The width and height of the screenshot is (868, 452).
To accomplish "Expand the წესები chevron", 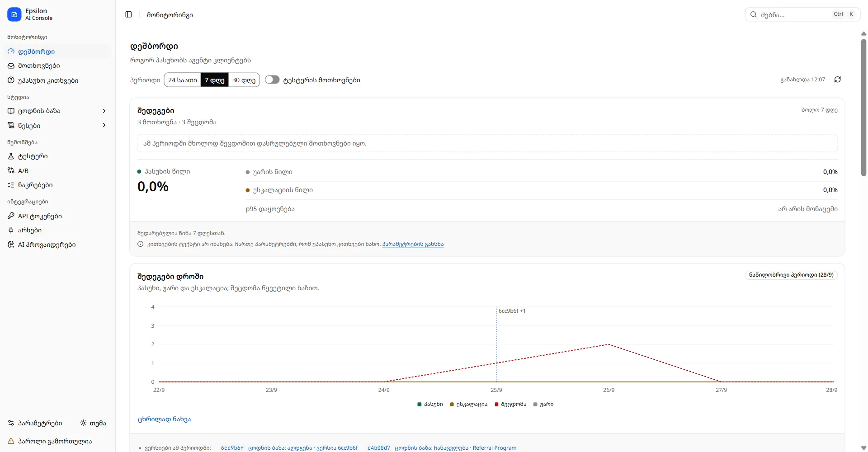I will click(104, 125).
